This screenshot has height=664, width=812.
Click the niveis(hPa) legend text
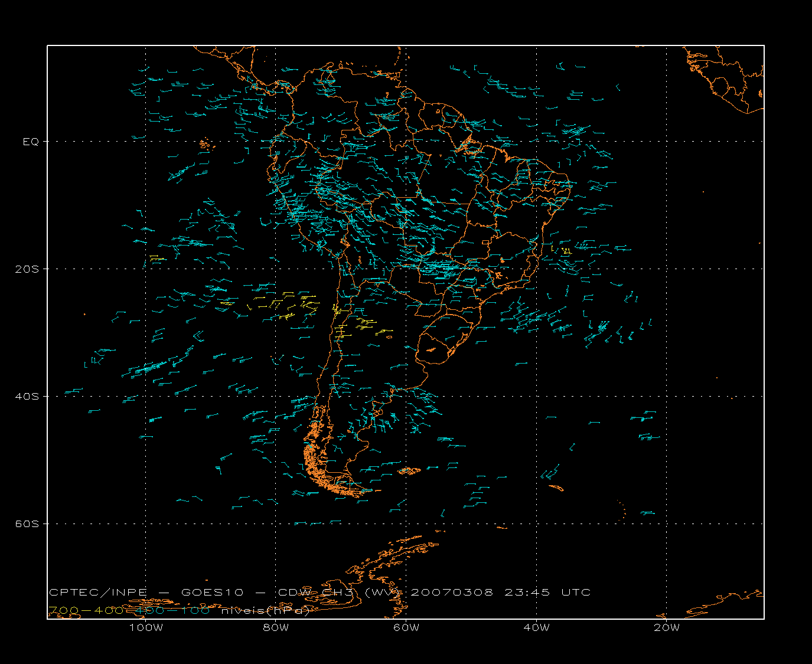tap(265, 610)
